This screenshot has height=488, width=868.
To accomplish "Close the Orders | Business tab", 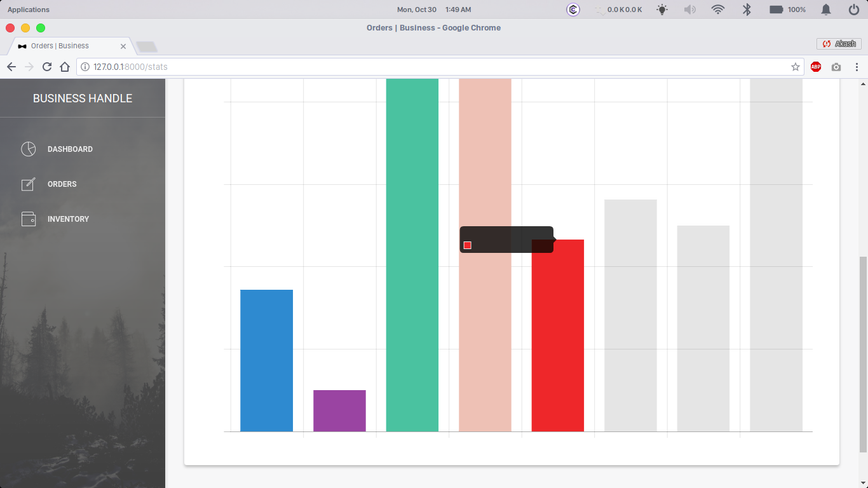I will point(123,46).
